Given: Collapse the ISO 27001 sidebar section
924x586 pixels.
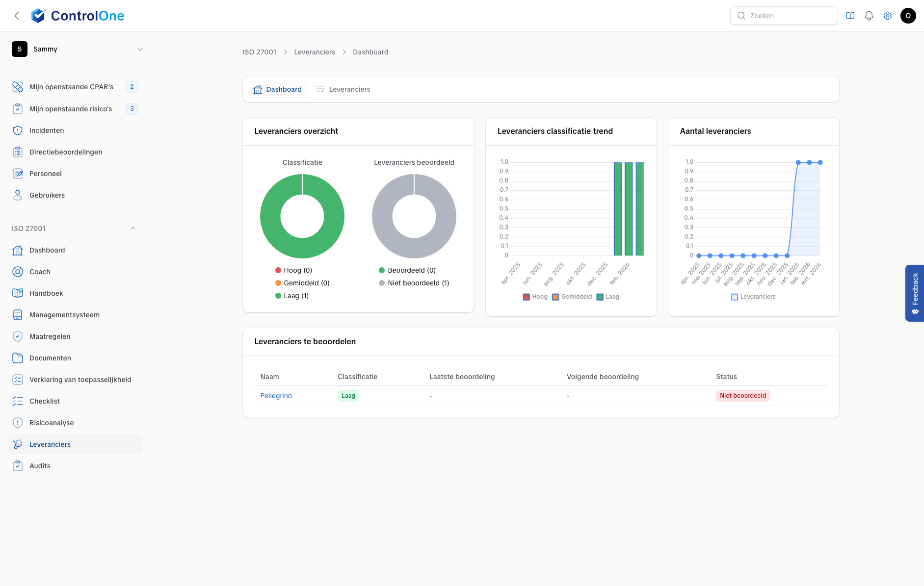Looking at the screenshot, I should click(132, 229).
